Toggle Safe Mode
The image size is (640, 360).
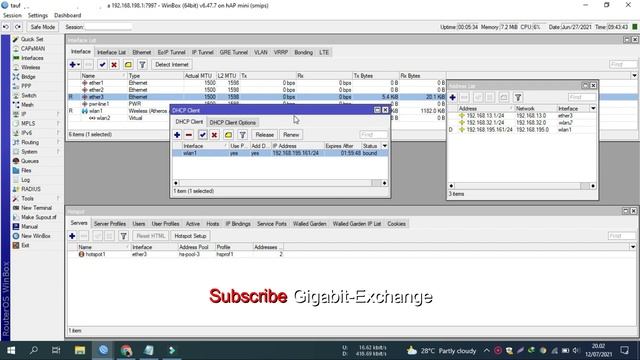pyautogui.click(x=42, y=27)
